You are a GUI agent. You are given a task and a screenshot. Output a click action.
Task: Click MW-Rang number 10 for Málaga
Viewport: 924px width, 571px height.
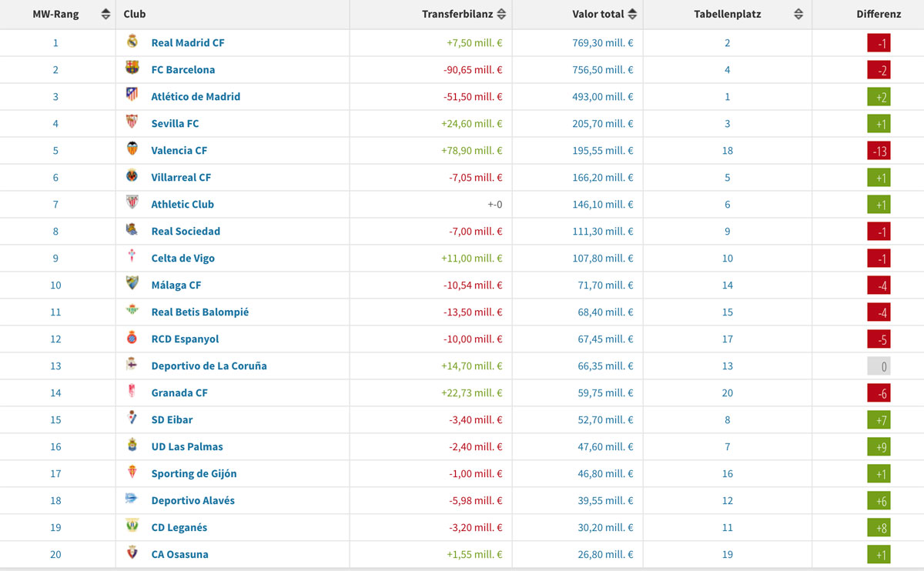55,285
